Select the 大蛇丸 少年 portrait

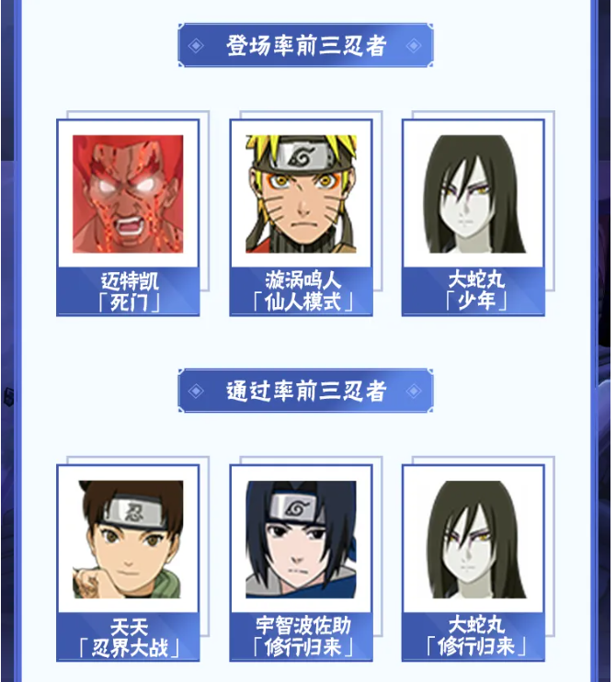point(473,194)
